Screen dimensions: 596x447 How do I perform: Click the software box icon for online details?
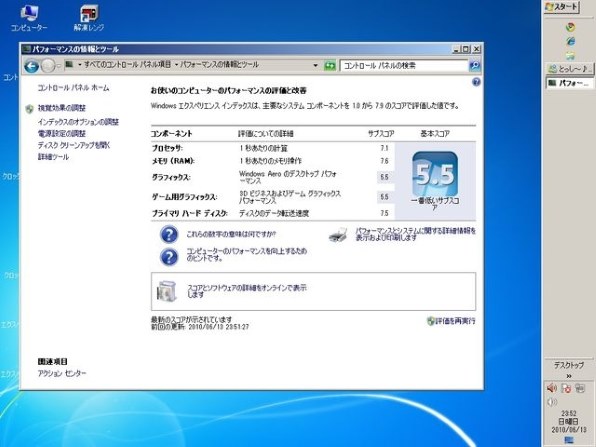(x=167, y=291)
